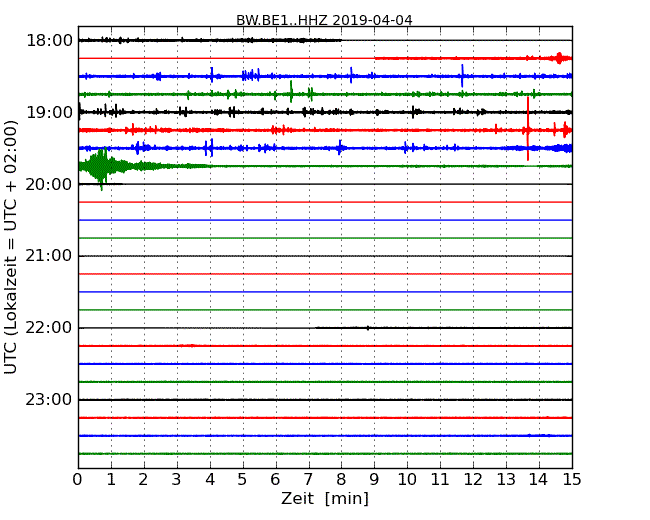Click x-axis tick label 4

tap(210, 479)
